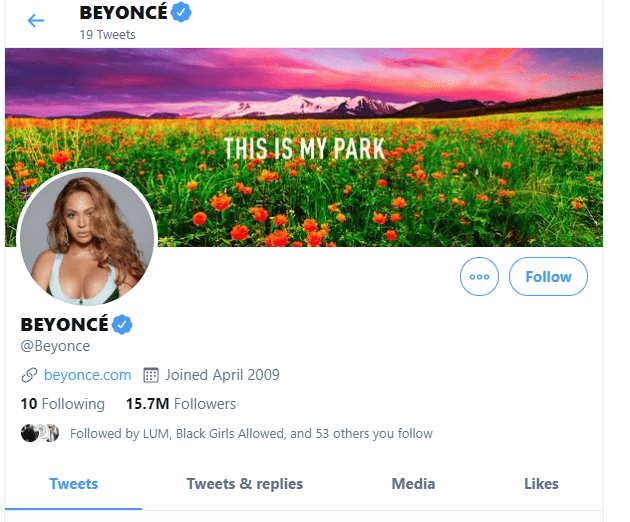
Task: Open the beyonce.com website link
Action: tap(88, 375)
